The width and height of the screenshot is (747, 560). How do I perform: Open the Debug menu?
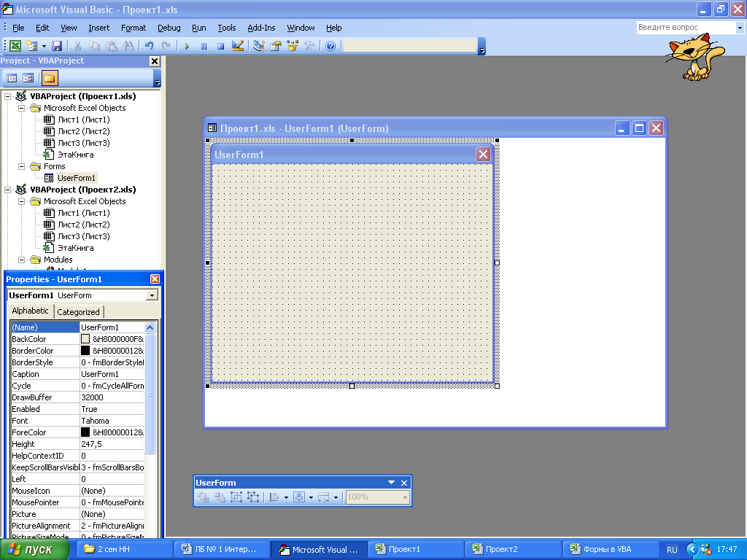click(x=169, y=28)
